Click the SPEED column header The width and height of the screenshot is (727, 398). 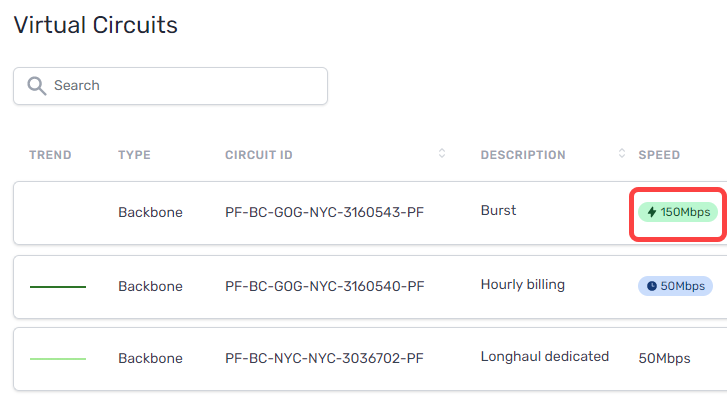point(659,155)
